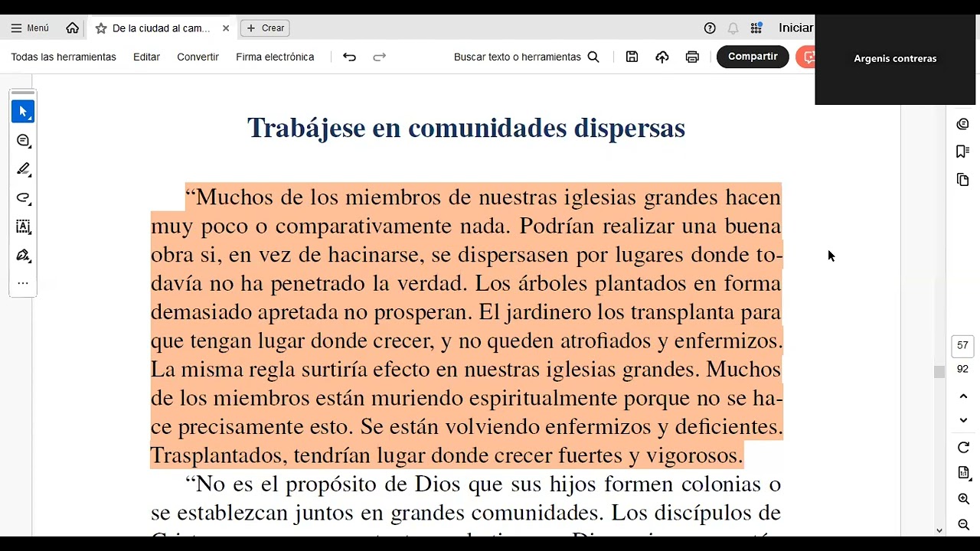Click the vertical scrollbar thumb

(x=939, y=372)
